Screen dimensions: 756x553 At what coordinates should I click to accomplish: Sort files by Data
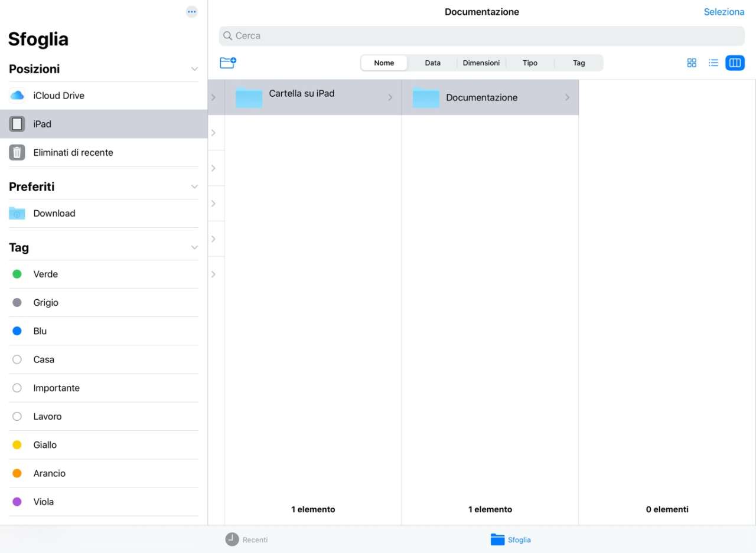(433, 63)
